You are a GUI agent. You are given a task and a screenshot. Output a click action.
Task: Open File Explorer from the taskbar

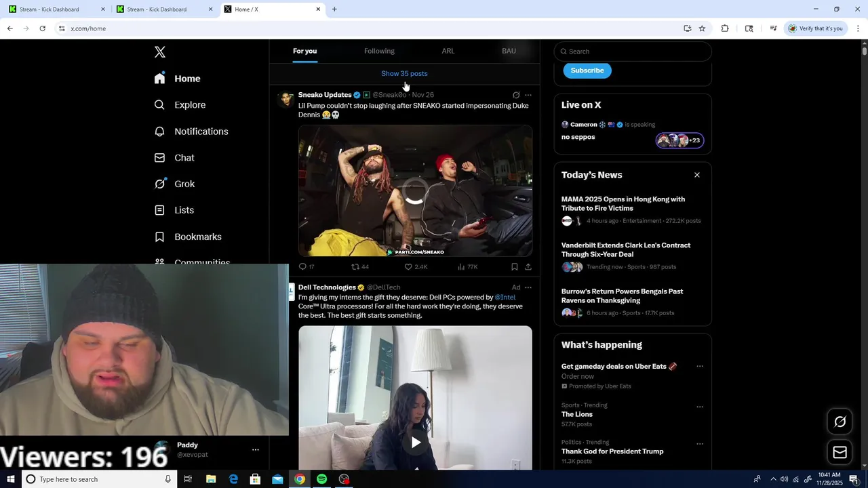[211, 479]
